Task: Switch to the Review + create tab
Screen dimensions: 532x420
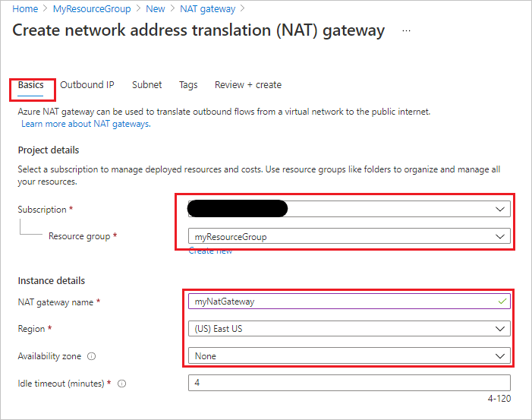Action: [248, 85]
